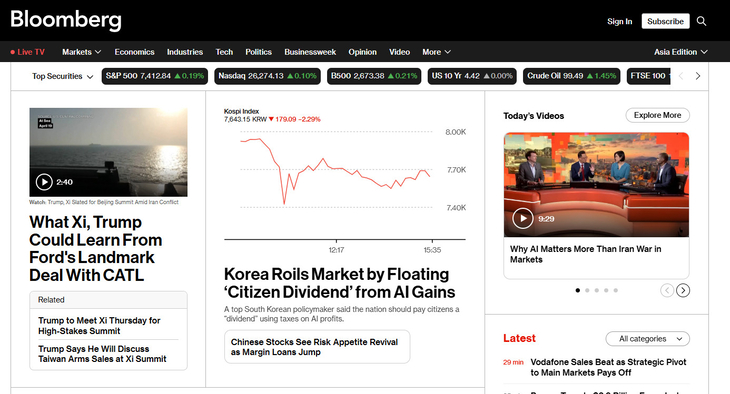Open the S&P 500 ticker chip
Screen dimensions: 730x394
pos(155,76)
